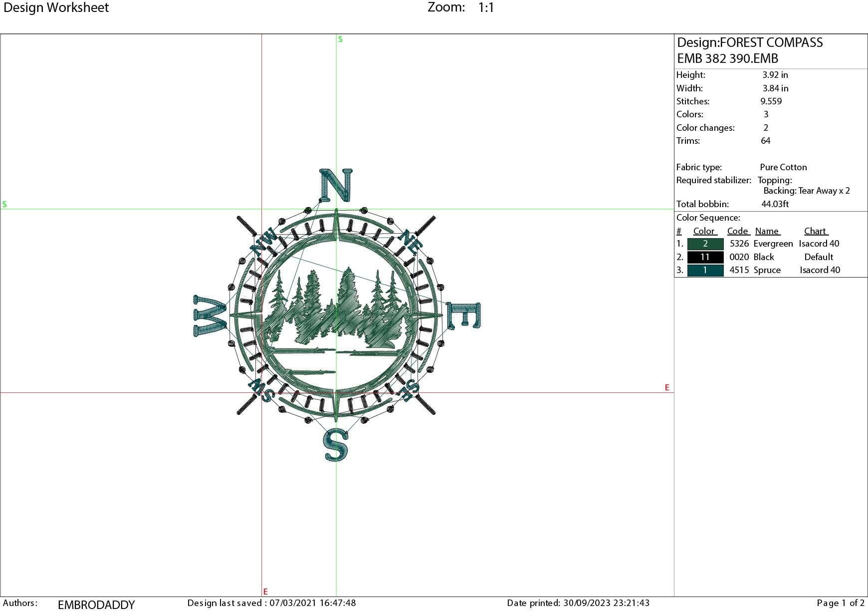Click thread code '5326'
Image resolution: width=868 pixels, height=612 pixels.
[739, 244]
